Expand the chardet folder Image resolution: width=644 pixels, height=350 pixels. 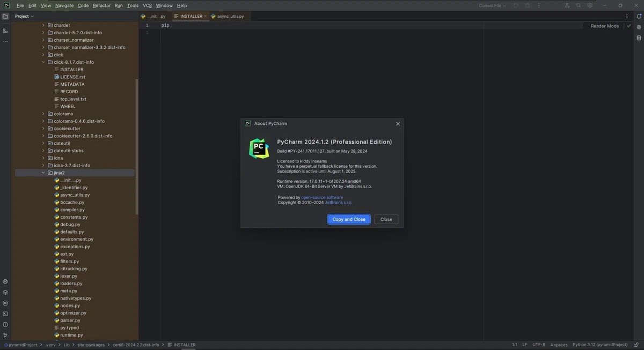(43, 25)
